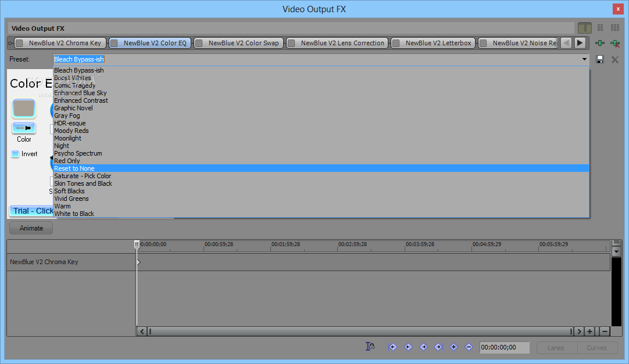Choose the Bleach Bypass-ish preset from list
Screen dimensions: 629x364
(321, 70)
